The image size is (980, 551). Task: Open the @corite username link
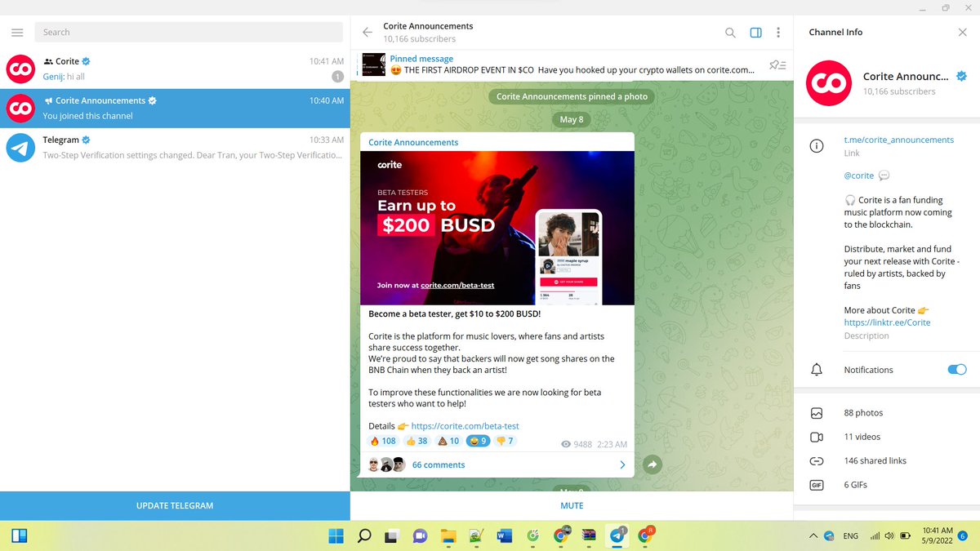pyautogui.click(x=859, y=176)
